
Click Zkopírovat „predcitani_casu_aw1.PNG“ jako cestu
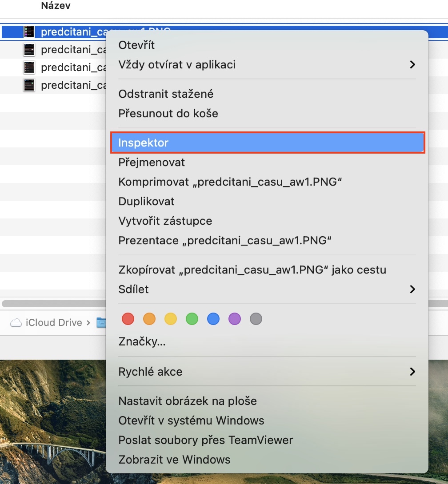pos(267,270)
